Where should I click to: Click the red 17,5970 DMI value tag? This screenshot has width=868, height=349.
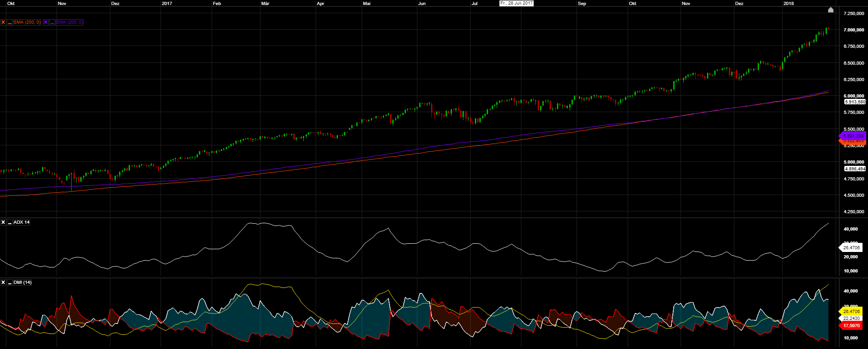(x=851, y=326)
